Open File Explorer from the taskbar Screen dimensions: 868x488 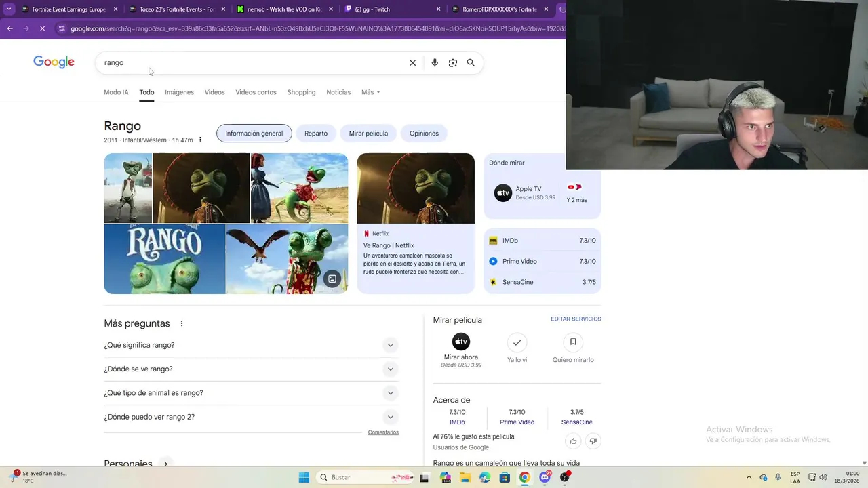click(x=465, y=477)
